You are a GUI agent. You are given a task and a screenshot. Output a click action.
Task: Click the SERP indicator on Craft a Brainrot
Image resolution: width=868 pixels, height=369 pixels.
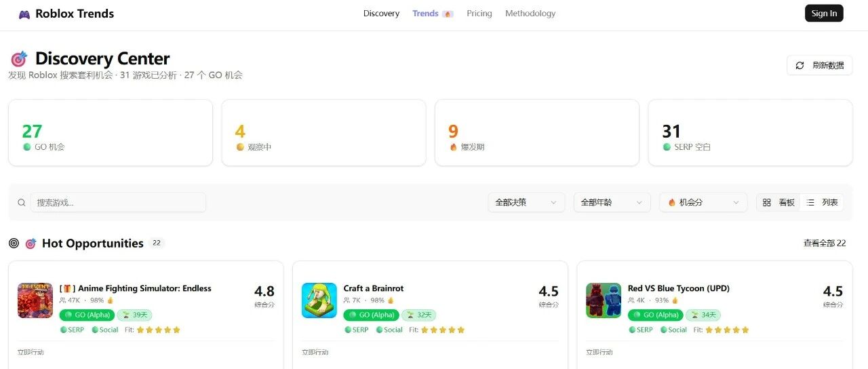(x=356, y=330)
